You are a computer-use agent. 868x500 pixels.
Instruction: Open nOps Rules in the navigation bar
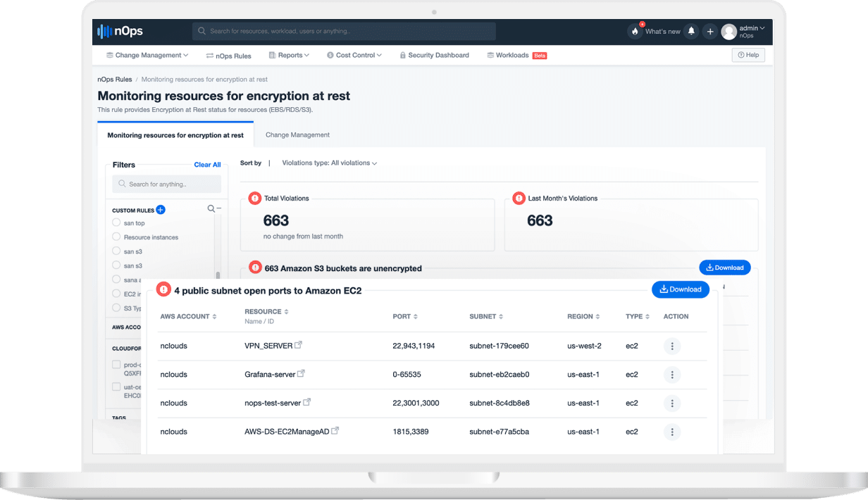(228, 56)
